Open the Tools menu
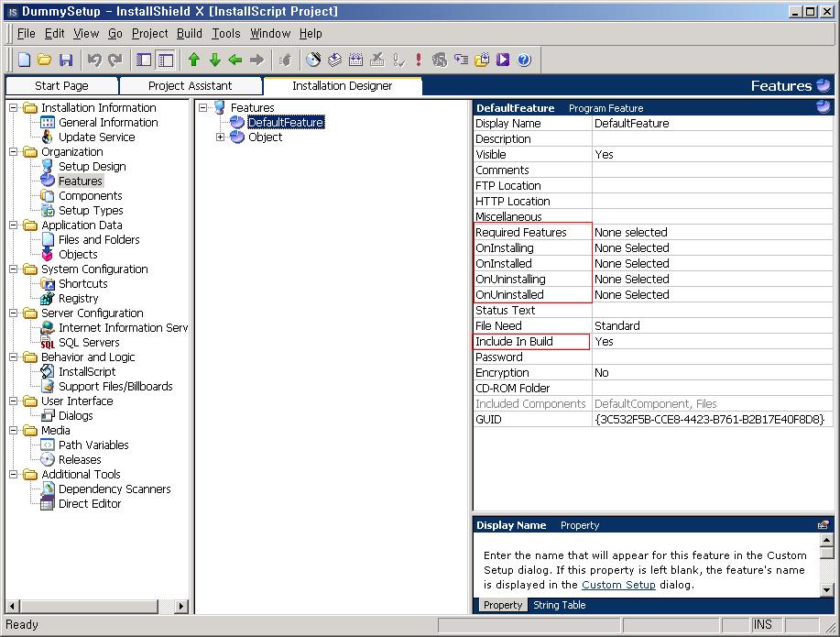 click(226, 33)
